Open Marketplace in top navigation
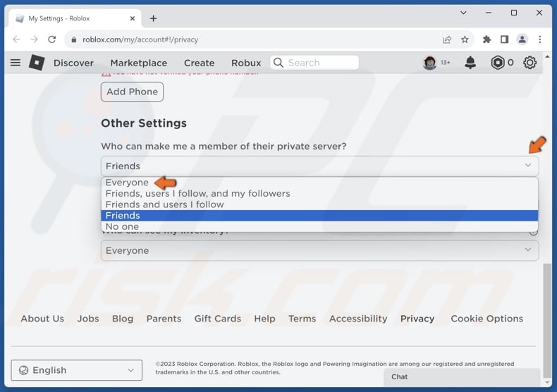Image resolution: width=557 pixels, height=392 pixels. pos(138,63)
